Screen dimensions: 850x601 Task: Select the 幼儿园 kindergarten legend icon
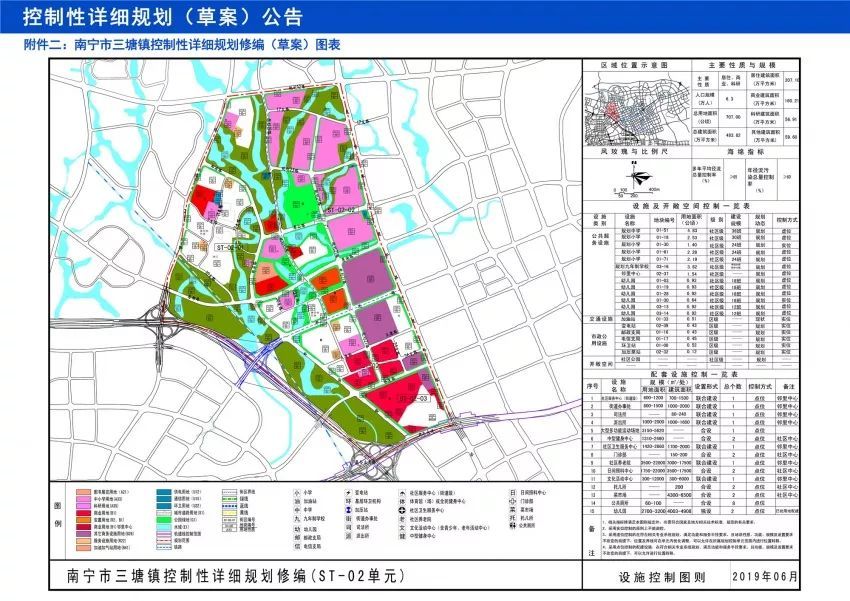tap(297, 529)
